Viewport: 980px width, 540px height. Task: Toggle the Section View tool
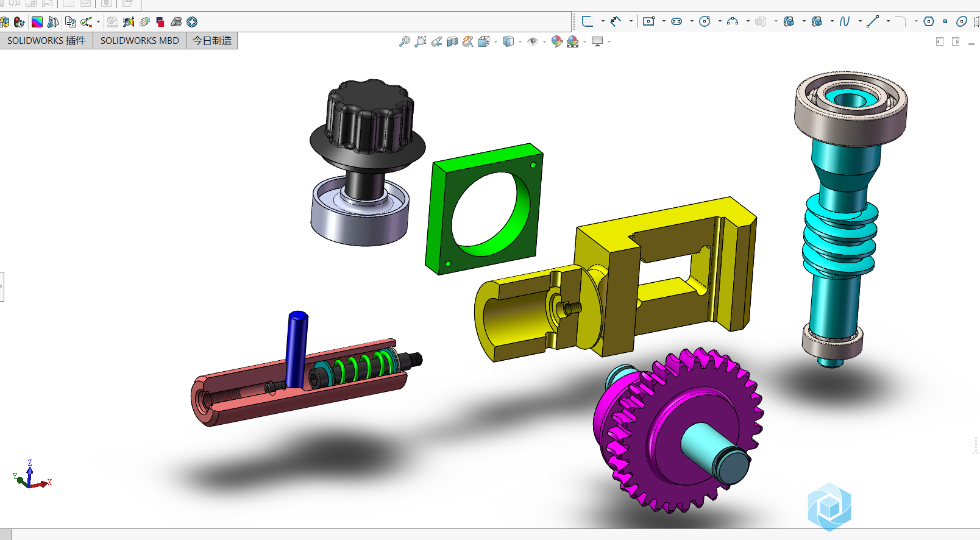click(452, 41)
